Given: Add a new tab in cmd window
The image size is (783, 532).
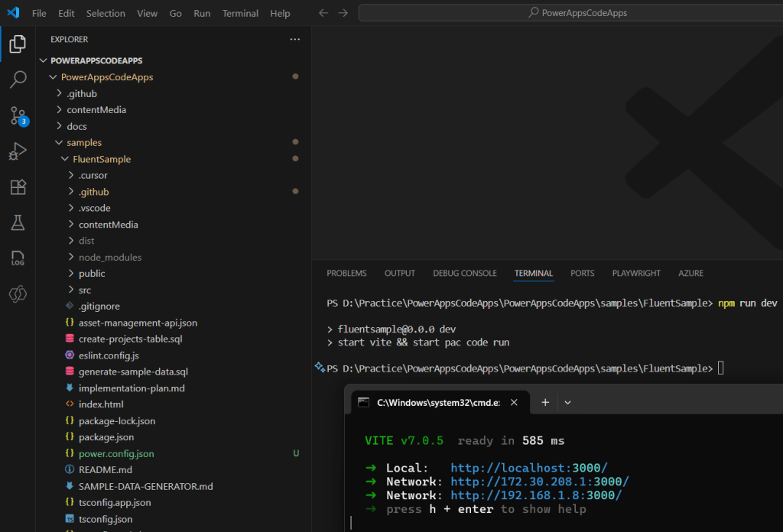Looking at the screenshot, I should [545, 403].
